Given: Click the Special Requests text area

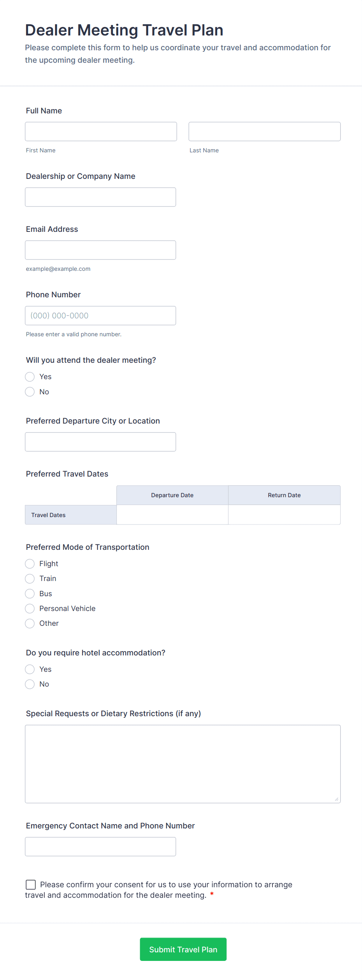Looking at the screenshot, I should 183,764.
